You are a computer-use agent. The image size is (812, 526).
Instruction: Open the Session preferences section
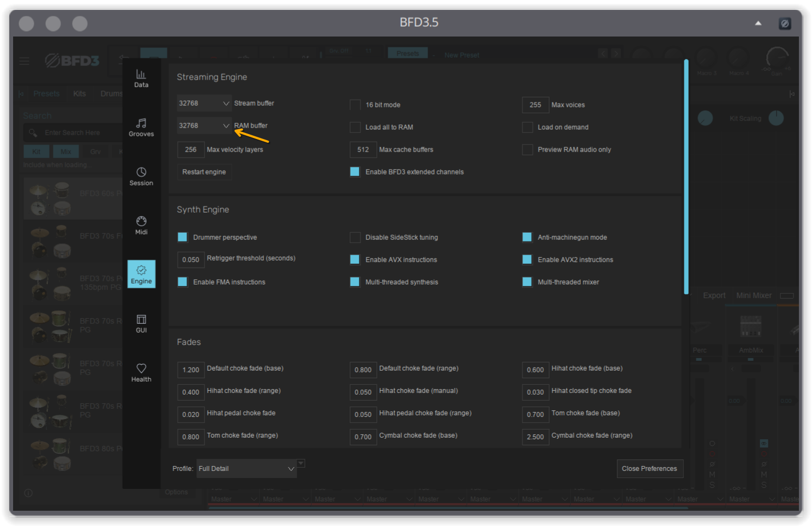(x=141, y=177)
